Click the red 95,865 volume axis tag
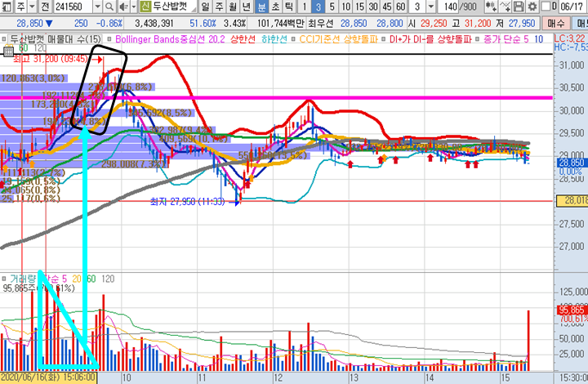The height and width of the screenshot is (384, 588). click(x=571, y=310)
